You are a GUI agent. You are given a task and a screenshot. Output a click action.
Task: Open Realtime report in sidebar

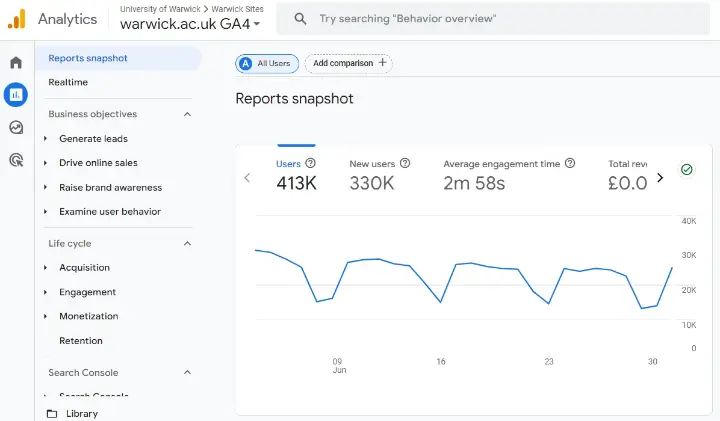click(68, 82)
